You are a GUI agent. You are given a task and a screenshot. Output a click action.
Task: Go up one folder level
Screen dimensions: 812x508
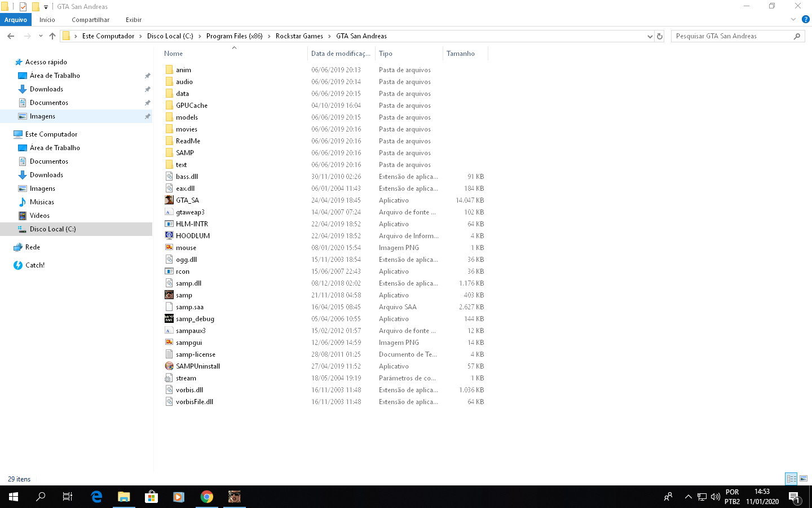click(52, 36)
